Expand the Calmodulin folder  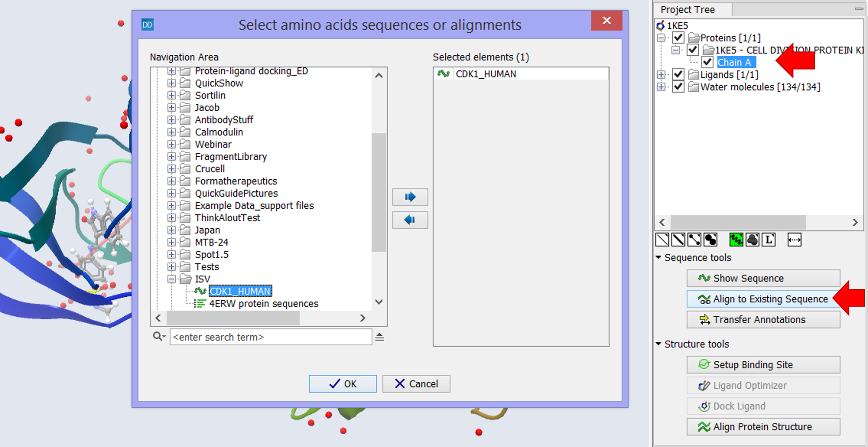[171, 132]
